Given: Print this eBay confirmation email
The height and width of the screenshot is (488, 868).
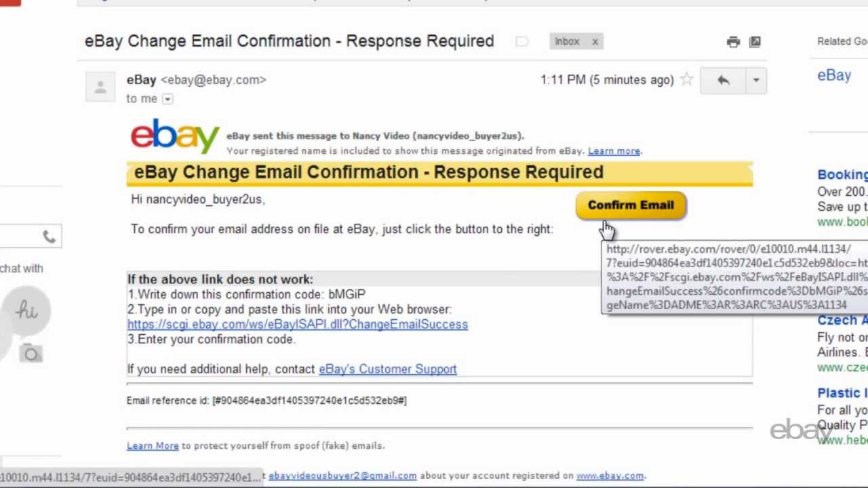Looking at the screenshot, I should [733, 42].
